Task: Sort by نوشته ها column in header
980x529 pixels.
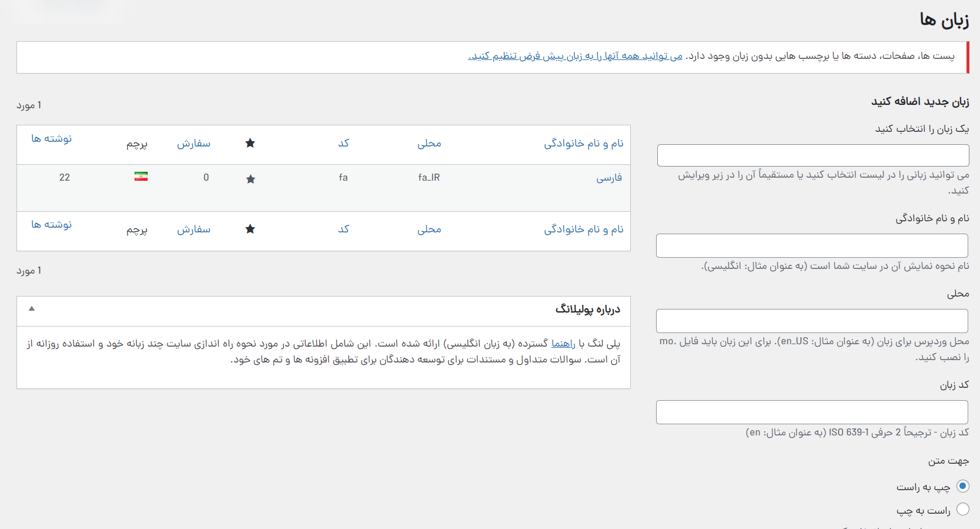Action: click(51, 138)
